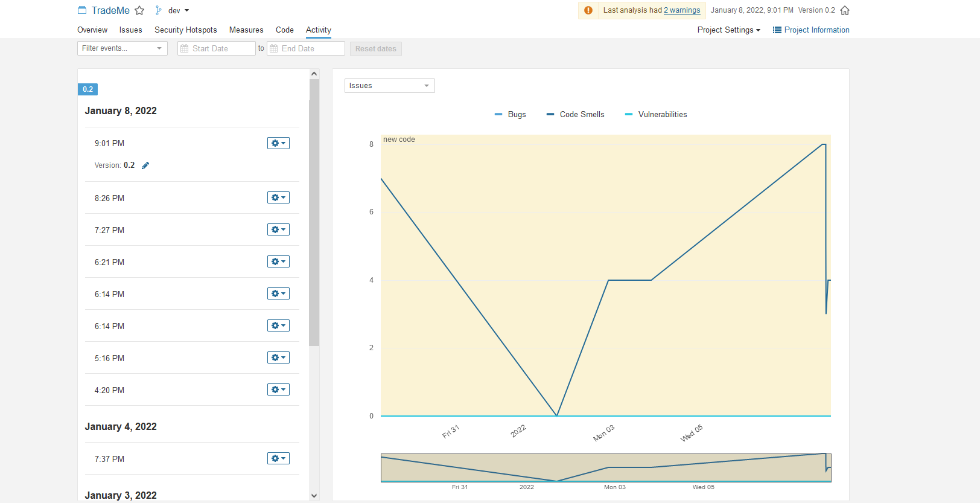
Task: Click the TradeMe project name
Action: pyautogui.click(x=110, y=10)
